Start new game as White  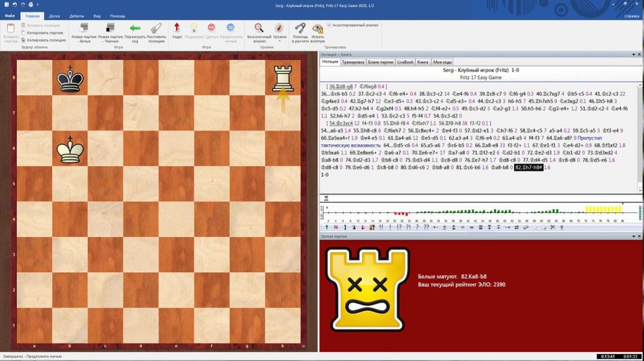pyautogui.click(x=84, y=32)
